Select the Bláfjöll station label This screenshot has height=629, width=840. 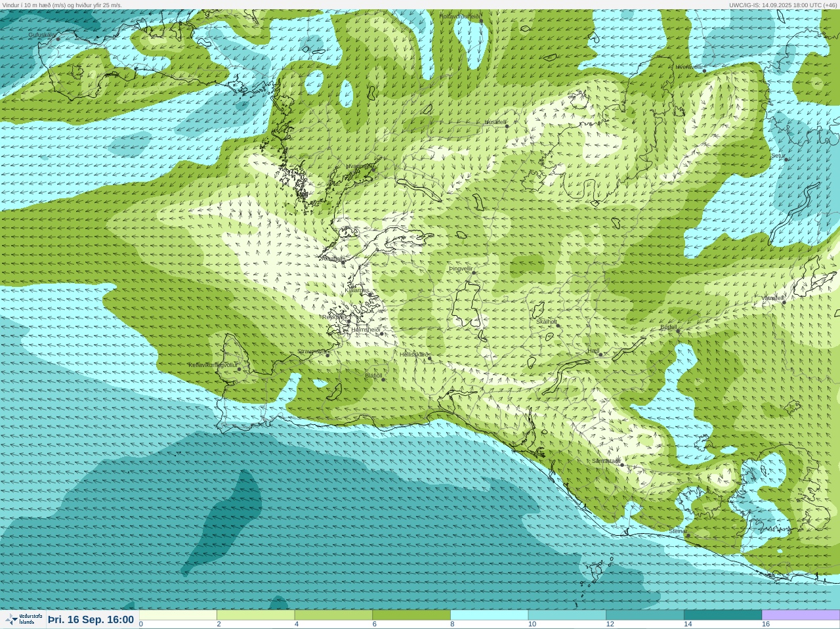click(x=373, y=376)
